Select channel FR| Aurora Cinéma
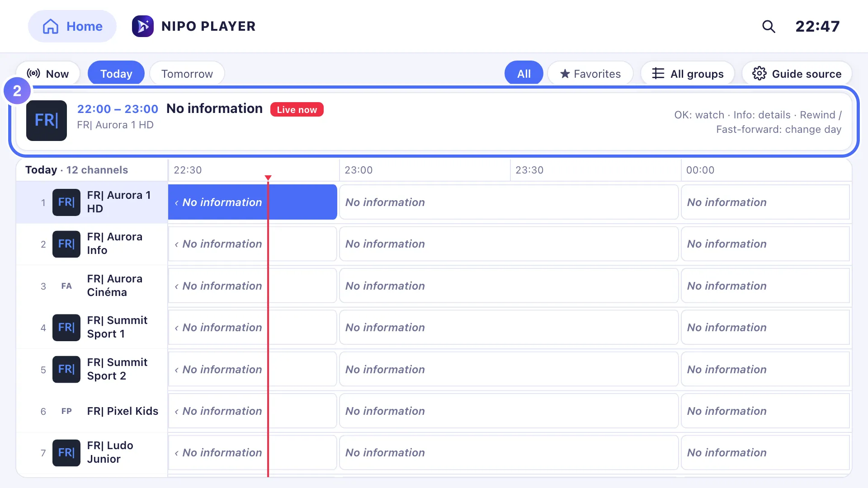Image resolution: width=868 pixels, height=488 pixels. 92,286
